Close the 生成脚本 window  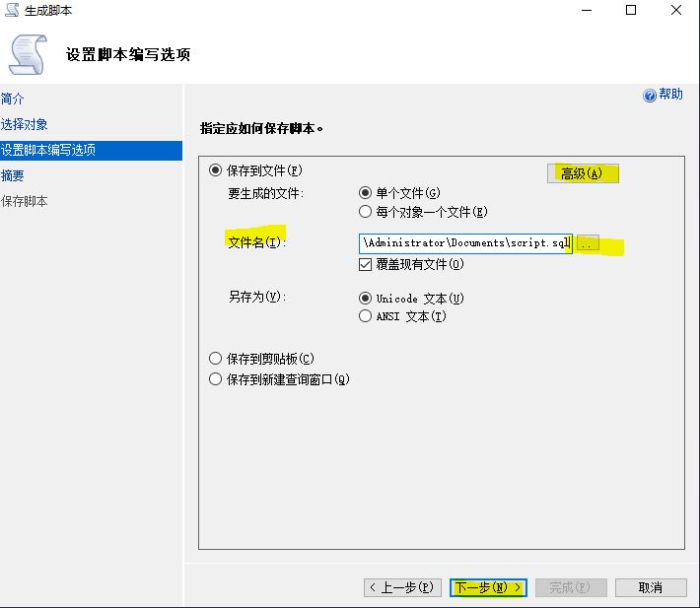click(x=676, y=10)
